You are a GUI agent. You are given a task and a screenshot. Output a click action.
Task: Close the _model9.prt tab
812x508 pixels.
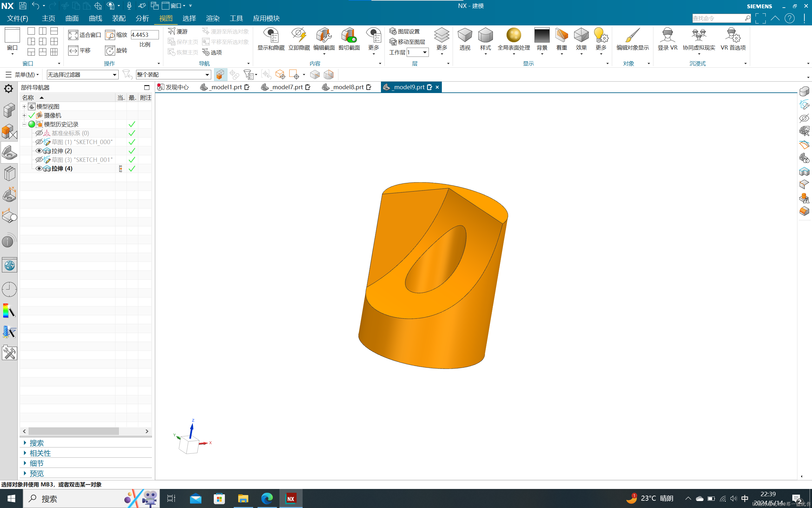tap(437, 87)
